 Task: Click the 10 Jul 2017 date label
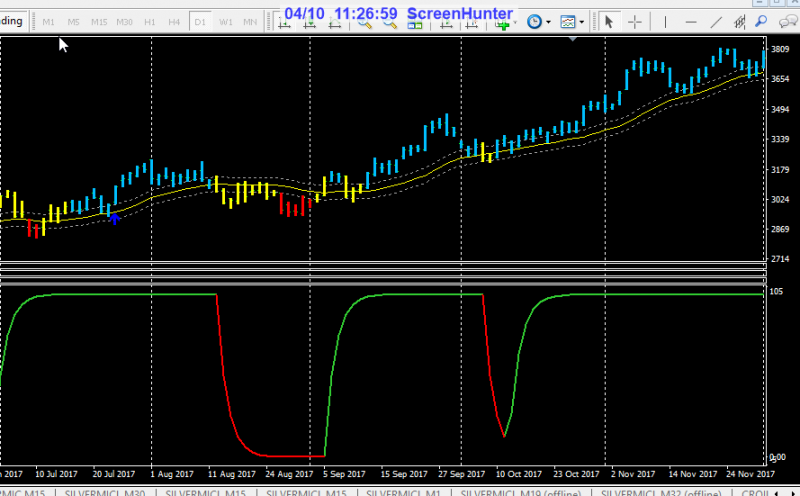point(56,474)
